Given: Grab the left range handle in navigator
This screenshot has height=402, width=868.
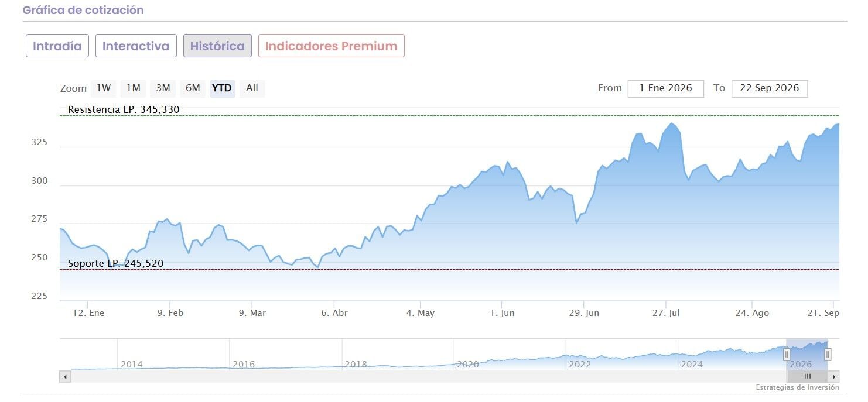Looking at the screenshot, I should 787,354.
